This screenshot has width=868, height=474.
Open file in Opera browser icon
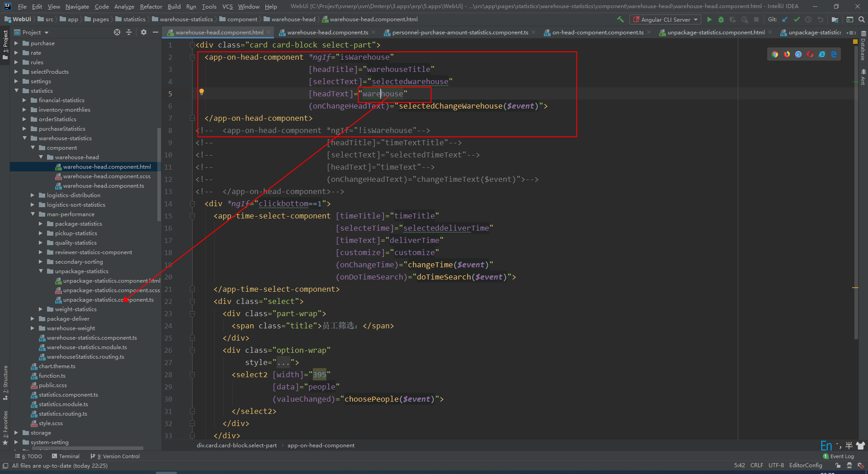[x=810, y=54]
